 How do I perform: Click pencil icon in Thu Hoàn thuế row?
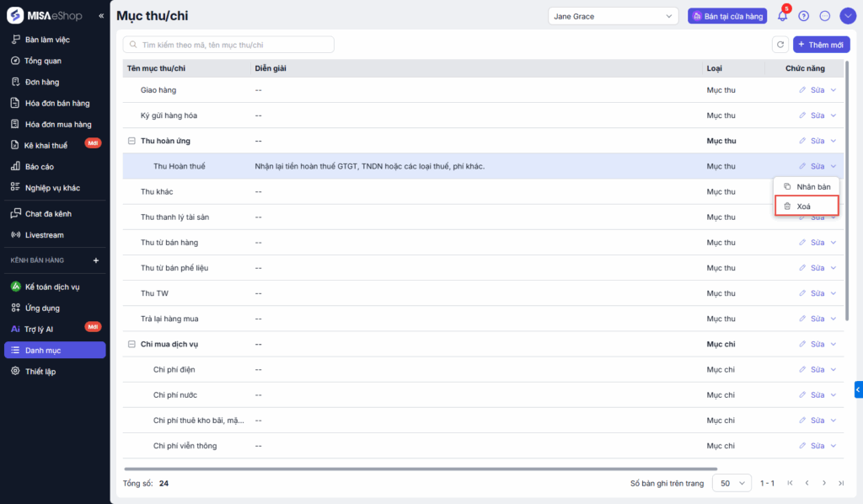click(802, 166)
